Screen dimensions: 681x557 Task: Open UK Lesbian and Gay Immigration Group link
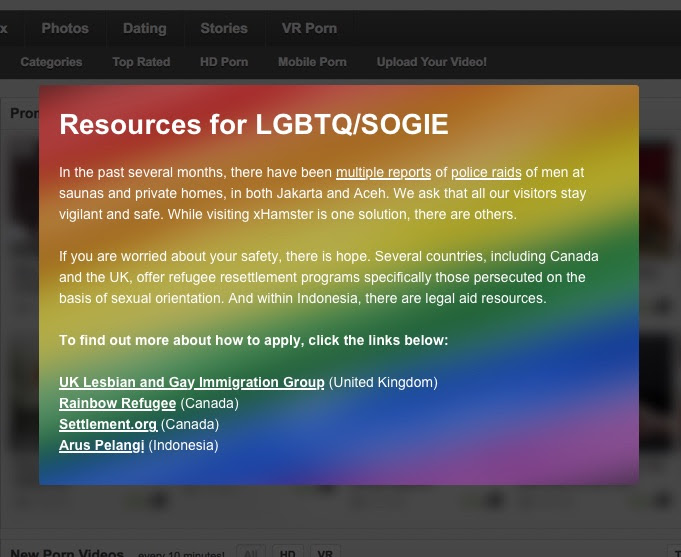tap(192, 382)
